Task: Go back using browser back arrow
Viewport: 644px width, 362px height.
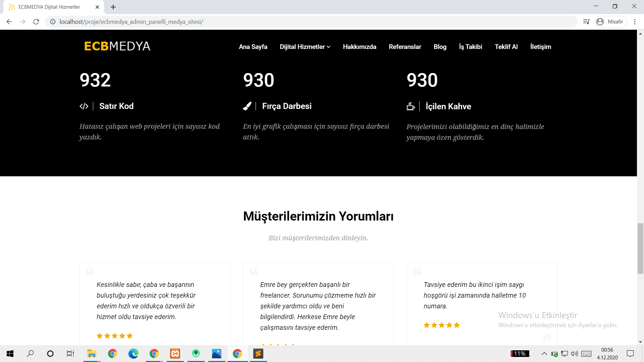Action: [9, 22]
